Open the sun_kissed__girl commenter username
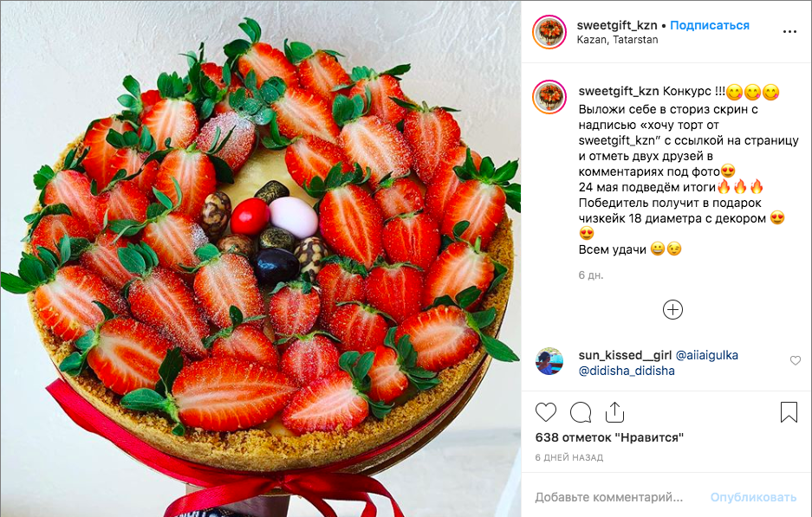Image resolution: width=812 pixels, height=517 pixels. pos(625,355)
